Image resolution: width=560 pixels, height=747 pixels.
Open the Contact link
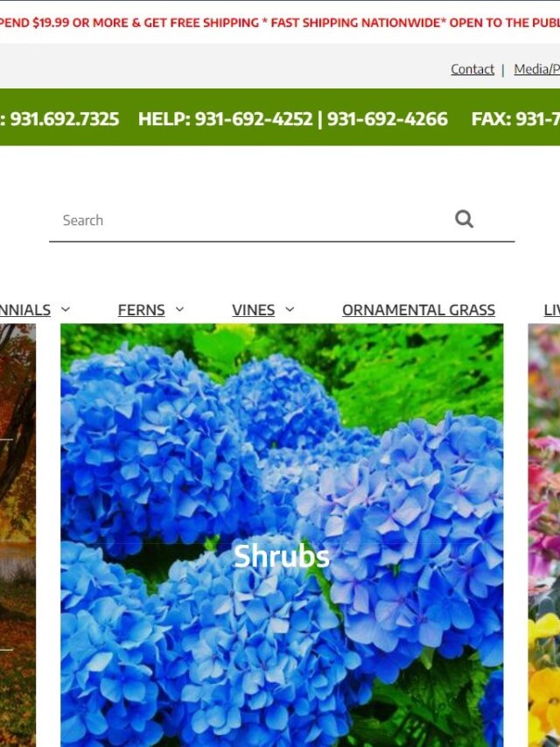[x=472, y=69]
